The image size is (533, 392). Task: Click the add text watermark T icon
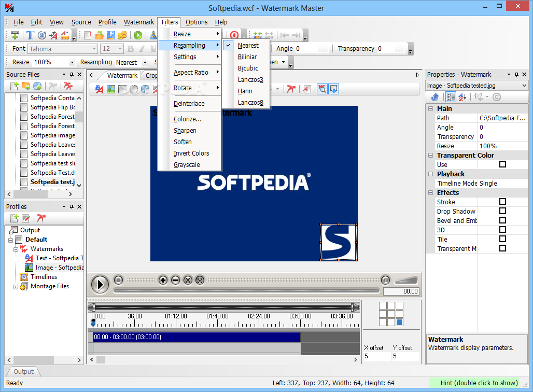pyautogui.click(x=30, y=35)
